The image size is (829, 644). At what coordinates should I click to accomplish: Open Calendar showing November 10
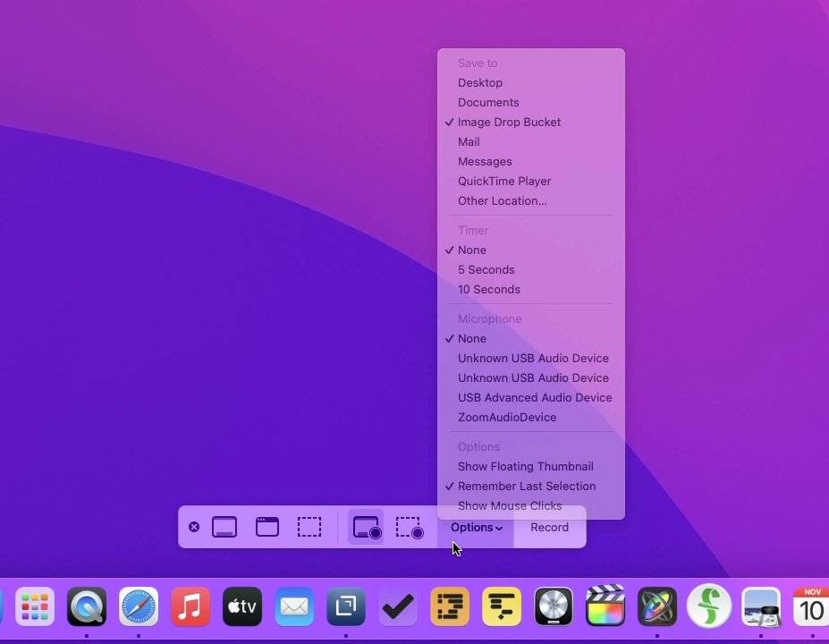pos(810,606)
